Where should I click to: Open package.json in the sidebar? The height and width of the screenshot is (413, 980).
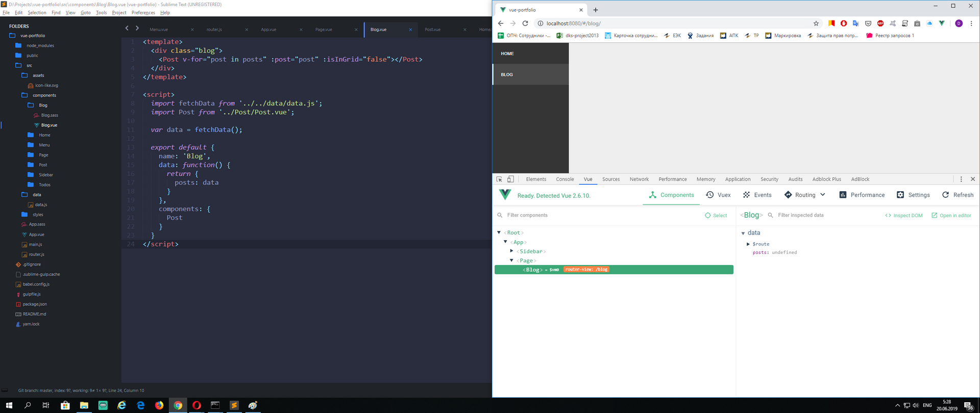click(x=34, y=304)
